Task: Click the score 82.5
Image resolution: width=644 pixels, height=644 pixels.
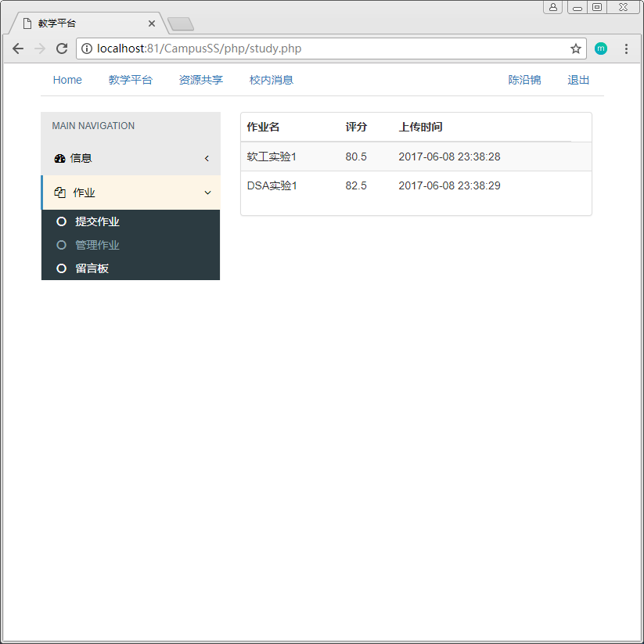Action: (x=356, y=185)
